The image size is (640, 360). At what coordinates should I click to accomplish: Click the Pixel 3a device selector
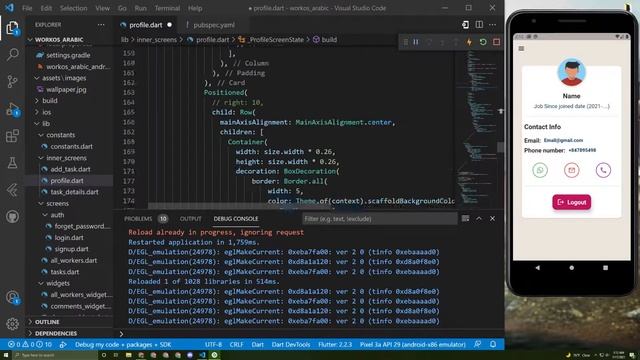(x=413, y=344)
